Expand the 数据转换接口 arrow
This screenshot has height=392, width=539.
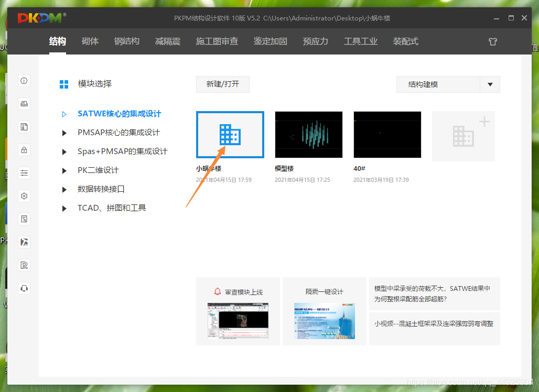pos(64,190)
